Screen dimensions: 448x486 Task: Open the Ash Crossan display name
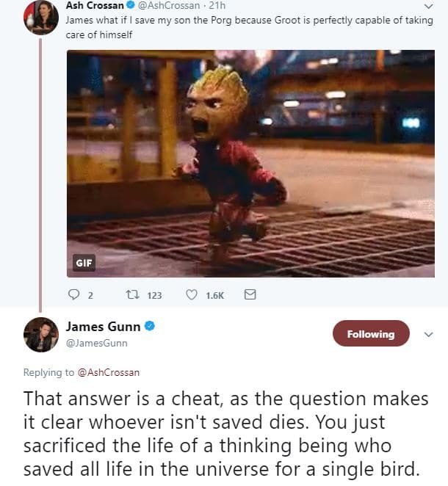95,5
